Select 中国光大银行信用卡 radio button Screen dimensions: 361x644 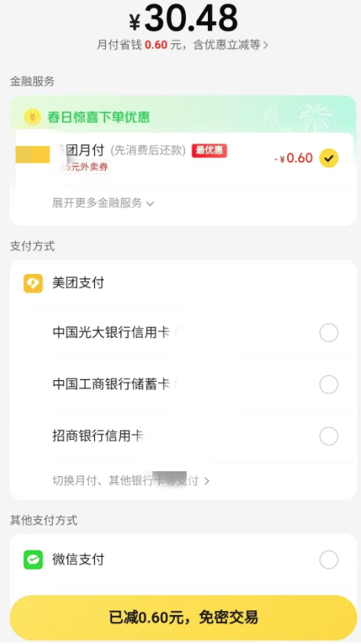pos(329,333)
